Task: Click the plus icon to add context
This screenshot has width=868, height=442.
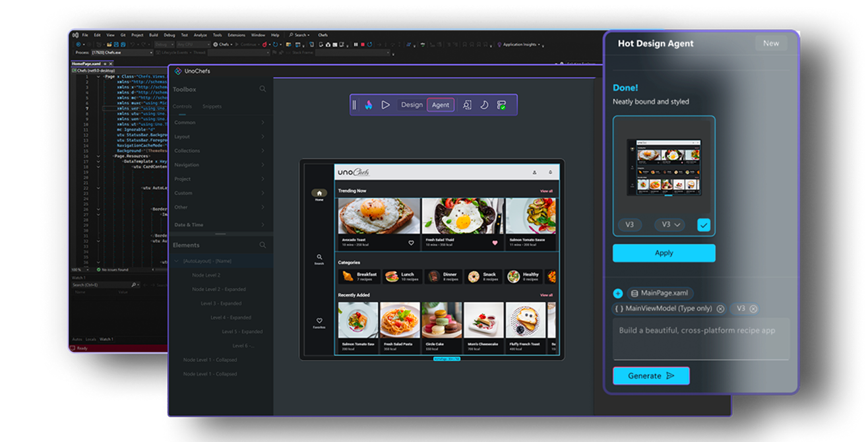Action: [618, 294]
